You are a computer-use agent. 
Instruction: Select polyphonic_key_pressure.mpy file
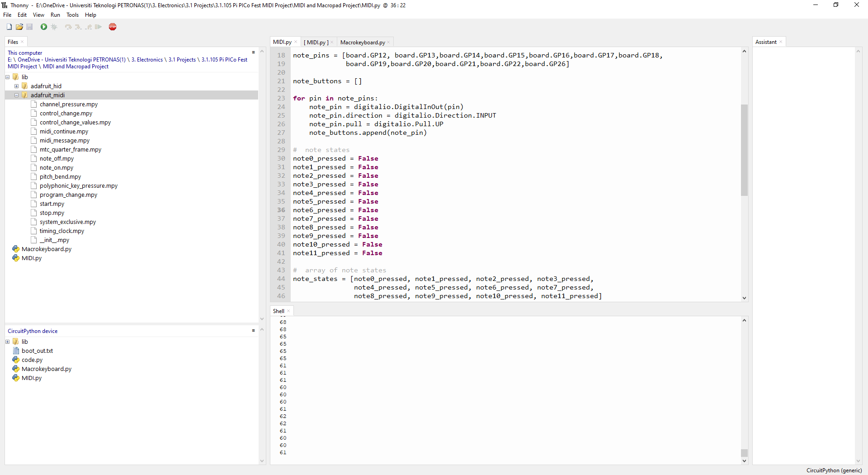[x=78, y=186]
